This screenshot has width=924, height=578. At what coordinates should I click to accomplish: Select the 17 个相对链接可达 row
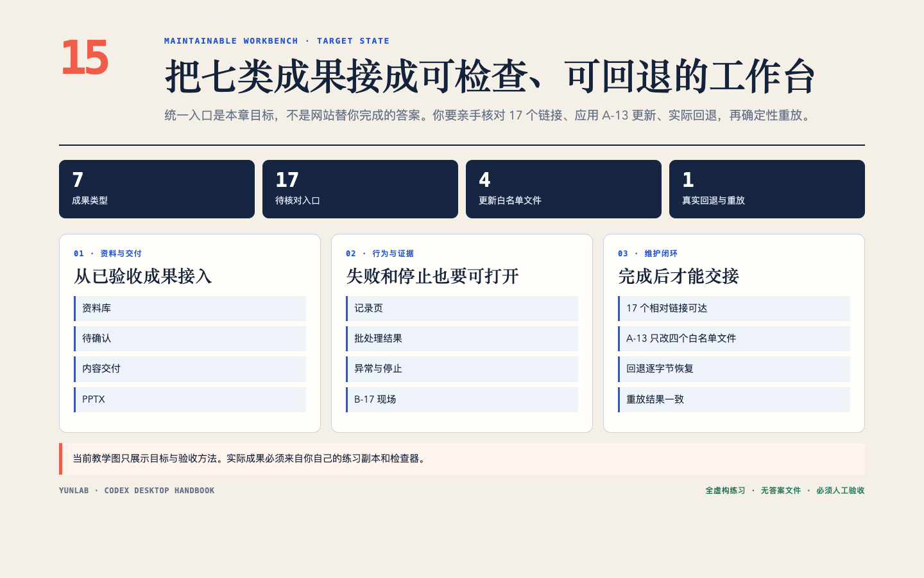click(x=734, y=308)
